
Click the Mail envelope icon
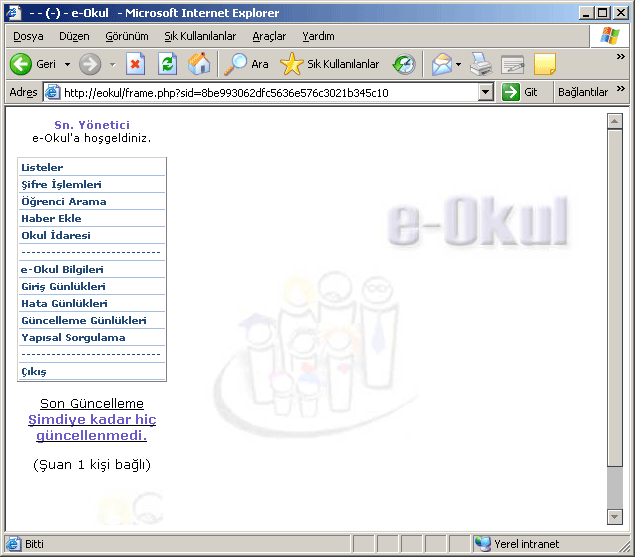coord(442,64)
